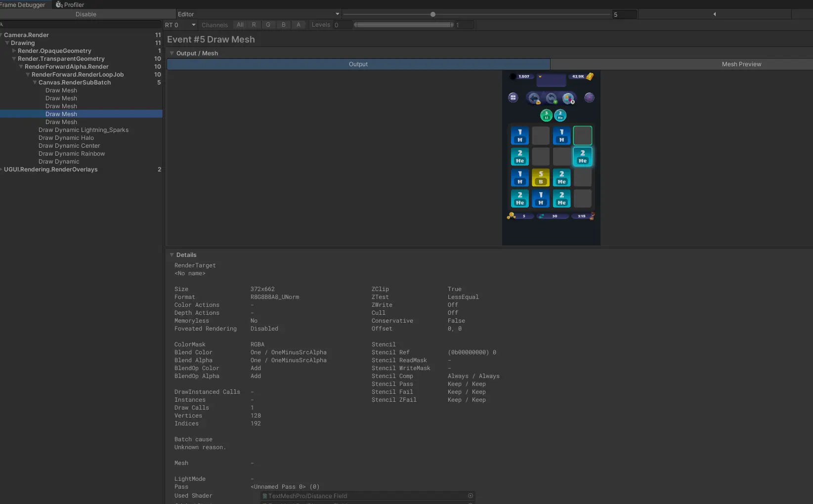Click the green-outlined empty grid cell
This screenshot has width=813, height=504.
point(583,135)
